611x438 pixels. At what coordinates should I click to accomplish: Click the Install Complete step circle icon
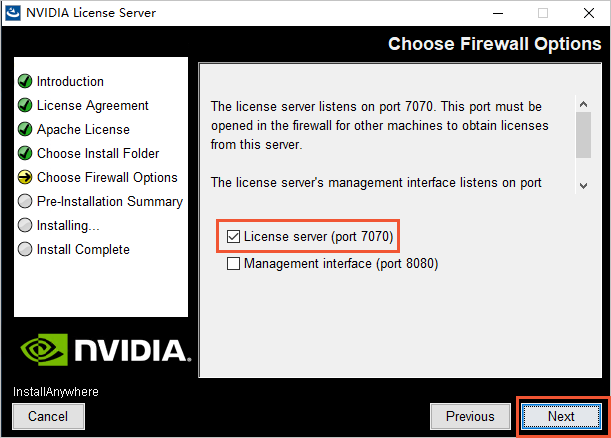25,249
